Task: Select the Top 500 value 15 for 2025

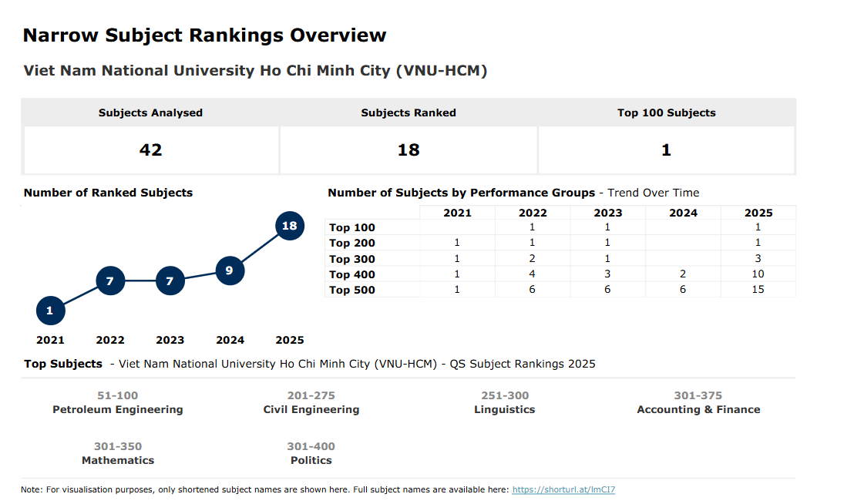Action: [757, 289]
